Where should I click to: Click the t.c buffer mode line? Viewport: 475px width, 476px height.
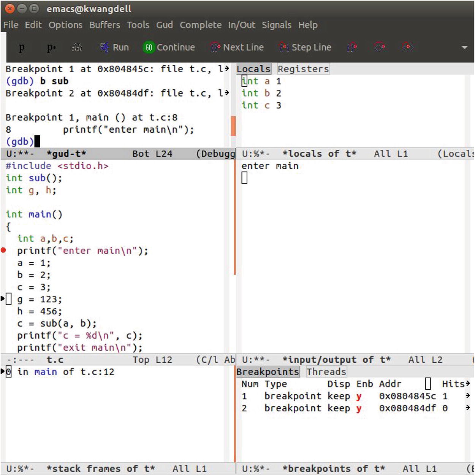pyautogui.click(x=118, y=360)
